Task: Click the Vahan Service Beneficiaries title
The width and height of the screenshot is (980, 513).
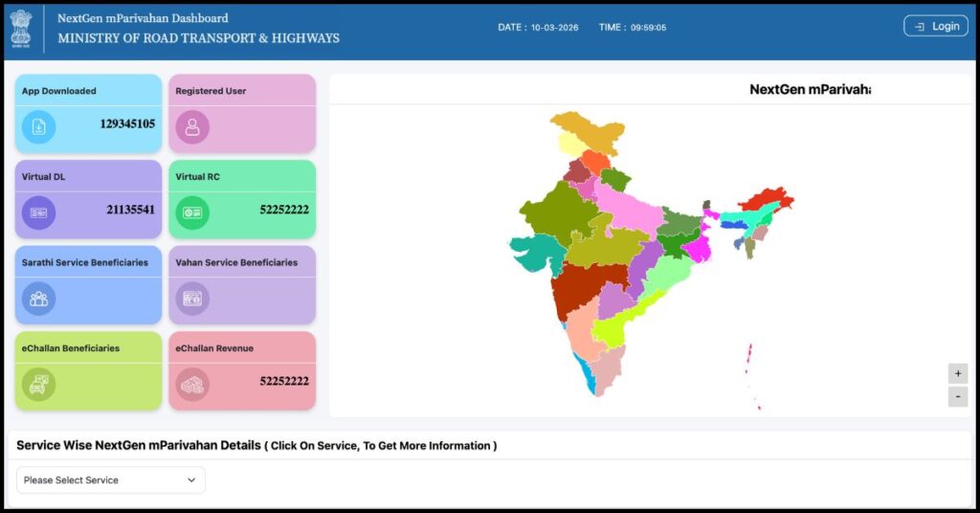Action: [236, 262]
